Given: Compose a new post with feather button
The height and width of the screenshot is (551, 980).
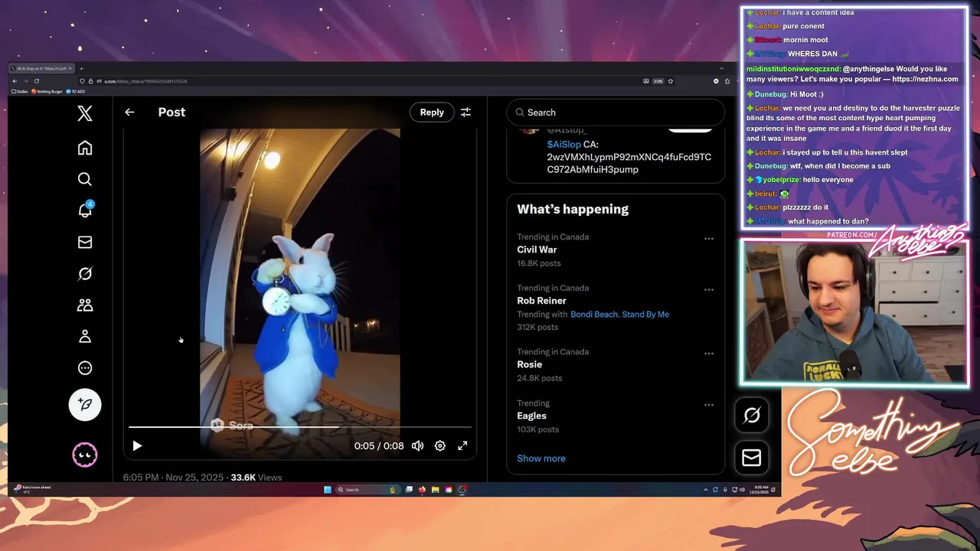Looking at the screenshot, I should [85, 404].
